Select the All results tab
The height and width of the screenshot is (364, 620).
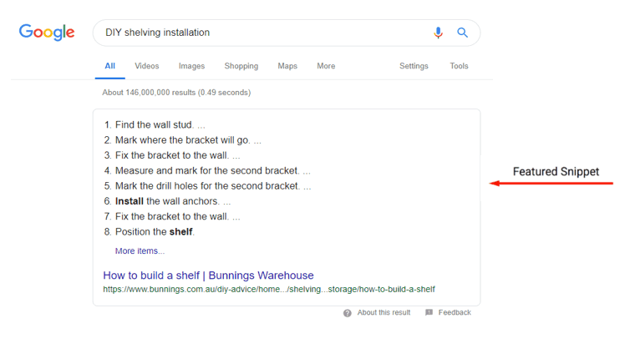click(x=110, y=66)
